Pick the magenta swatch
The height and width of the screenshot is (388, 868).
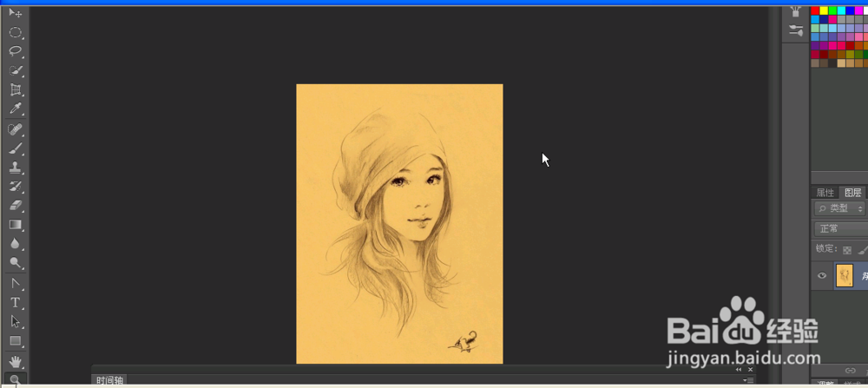point(859,10)
